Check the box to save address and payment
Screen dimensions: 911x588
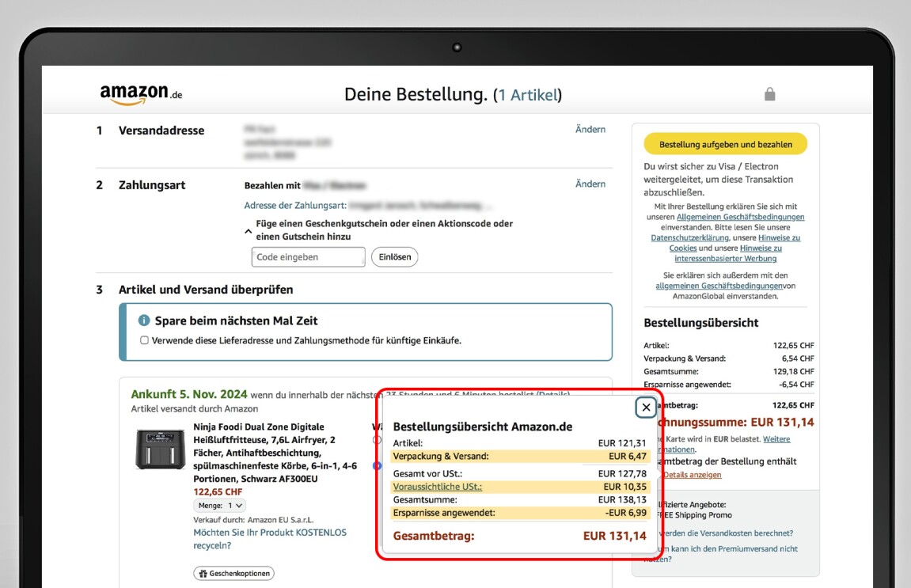144,340
